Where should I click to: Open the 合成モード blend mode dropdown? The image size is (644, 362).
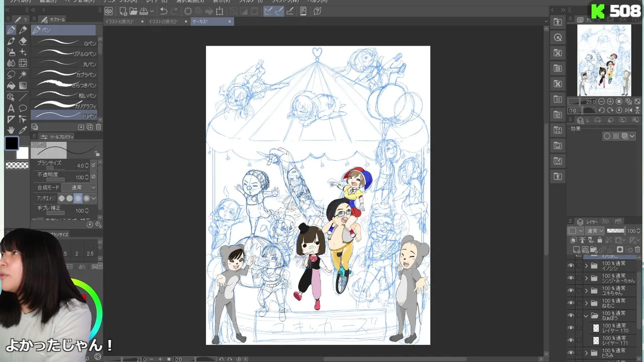(79, 188)
